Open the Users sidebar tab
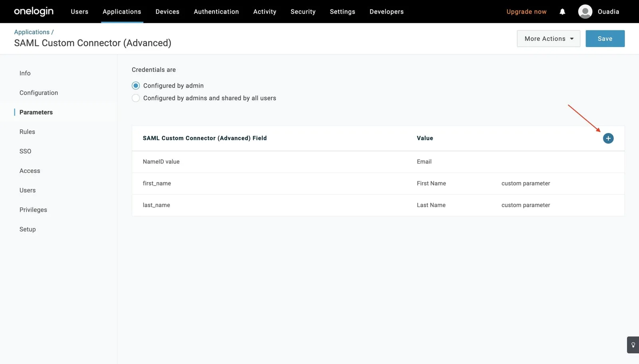Viewport: 639px width, 364px height. point(28,190)
